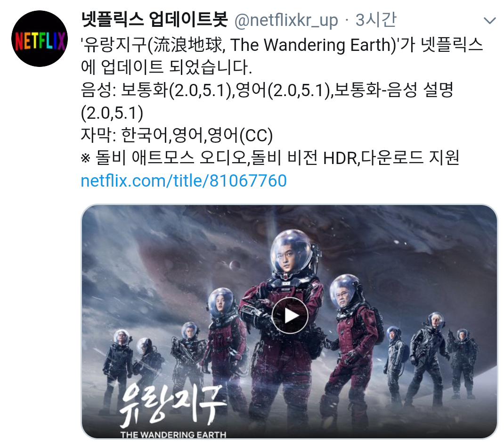Click the small moon in the poster sky
Image resolution: width=504 pixels, height=443 pixels.
click(x=235, y=265)
